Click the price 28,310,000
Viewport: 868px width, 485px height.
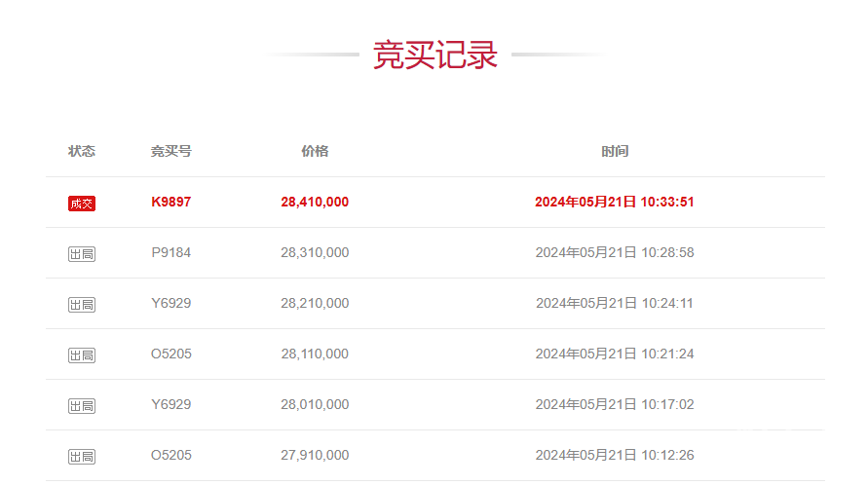click(315, 253)
